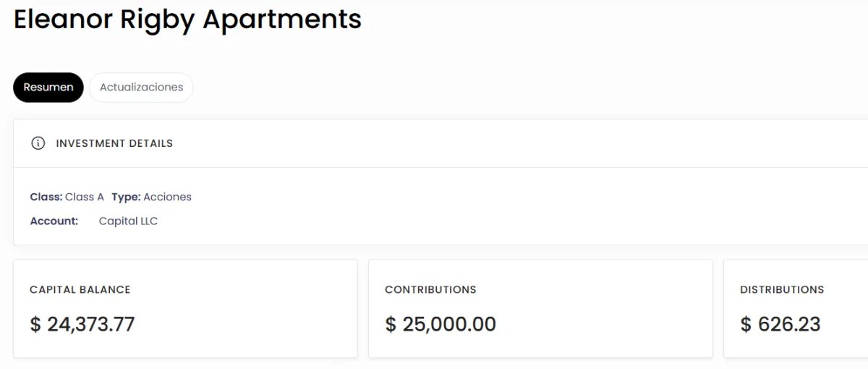Click the Class A value
Image resolution: width=868 pixels, height=369 pixels.
click(85, 197)
